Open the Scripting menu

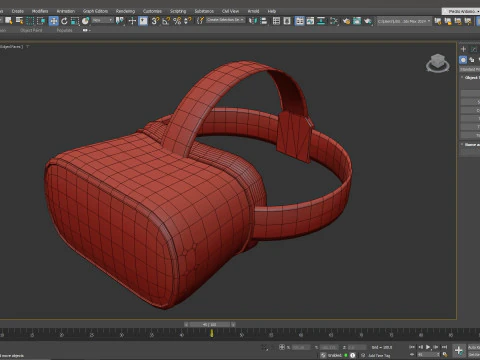pyautogui.click(x=178, y=11)
